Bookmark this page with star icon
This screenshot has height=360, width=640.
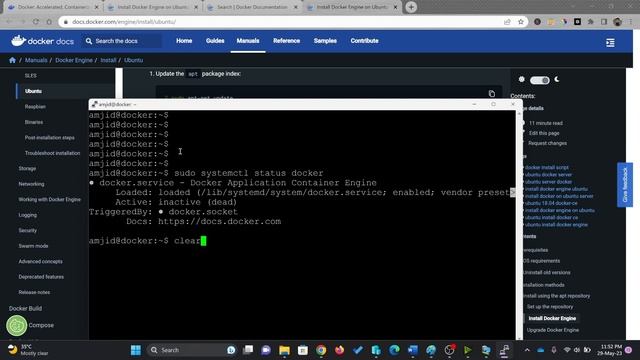[521, 22]
